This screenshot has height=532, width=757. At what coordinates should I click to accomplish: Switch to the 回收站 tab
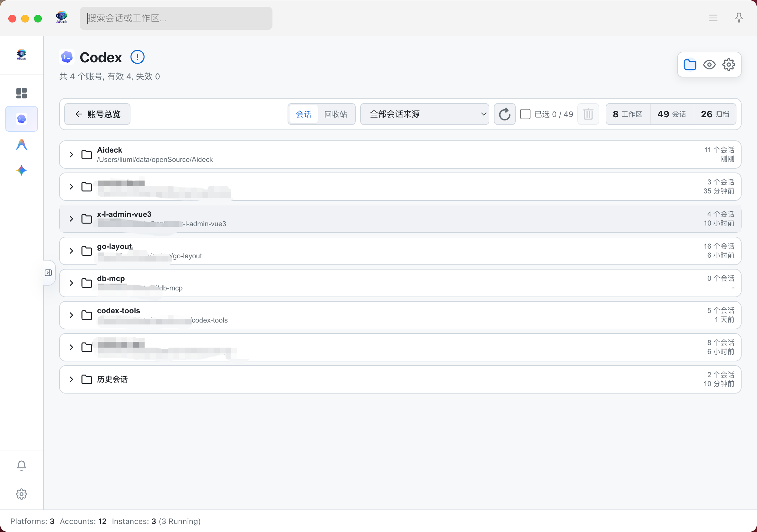click(x=336, y=114)
